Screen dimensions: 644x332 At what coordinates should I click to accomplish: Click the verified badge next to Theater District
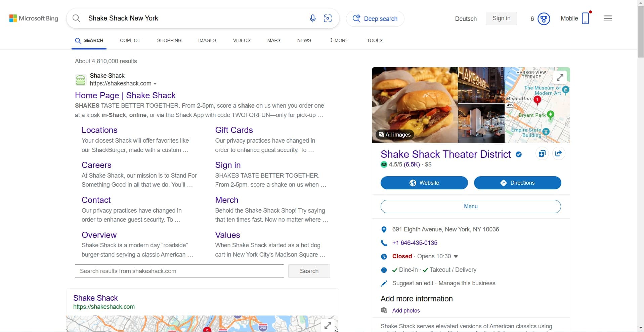pos(519,154)
